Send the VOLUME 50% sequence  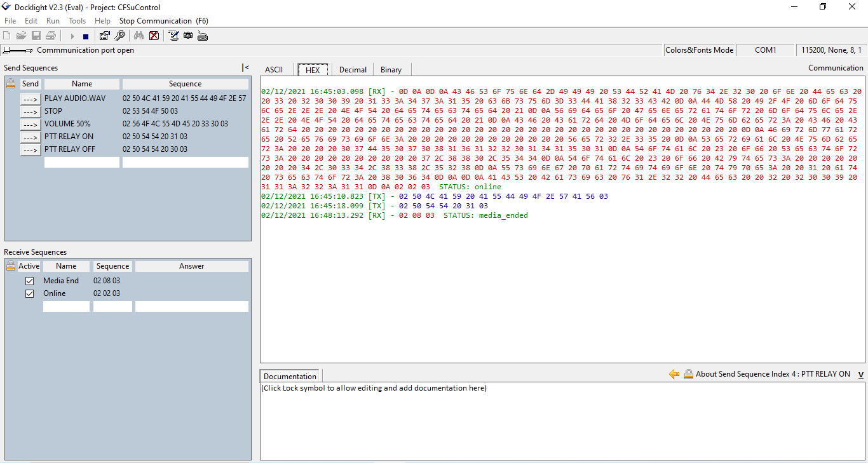[31, 124]
